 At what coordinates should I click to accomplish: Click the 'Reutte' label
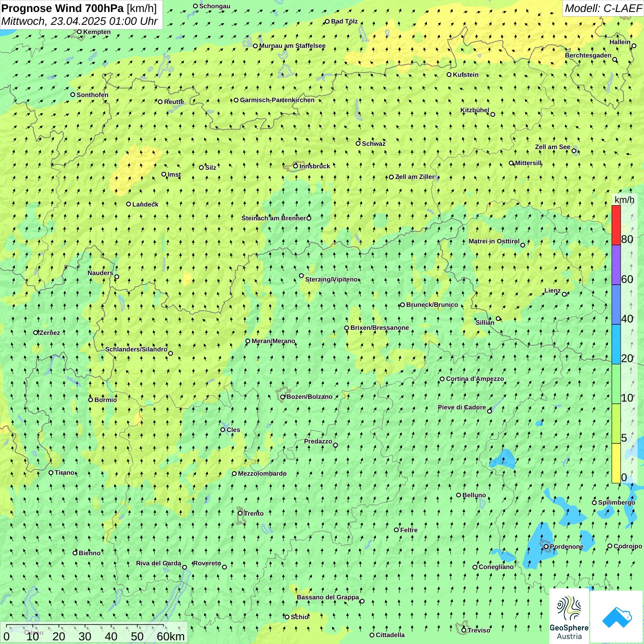(174, 102)
